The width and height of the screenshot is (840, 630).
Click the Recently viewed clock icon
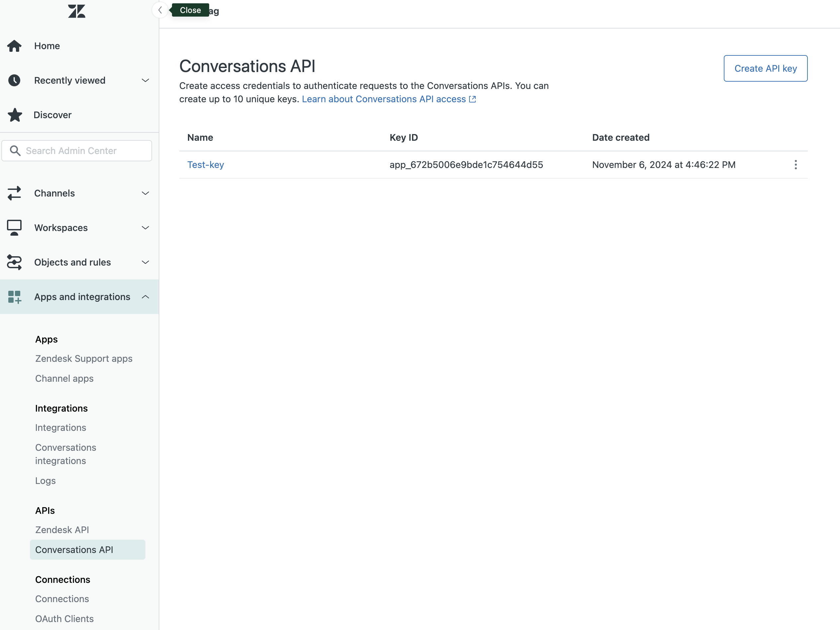[14, 81]
